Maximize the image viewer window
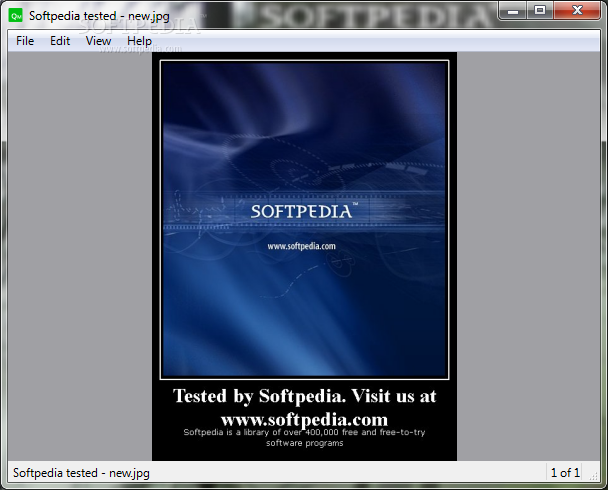608x490 pixels. point(540,11)
